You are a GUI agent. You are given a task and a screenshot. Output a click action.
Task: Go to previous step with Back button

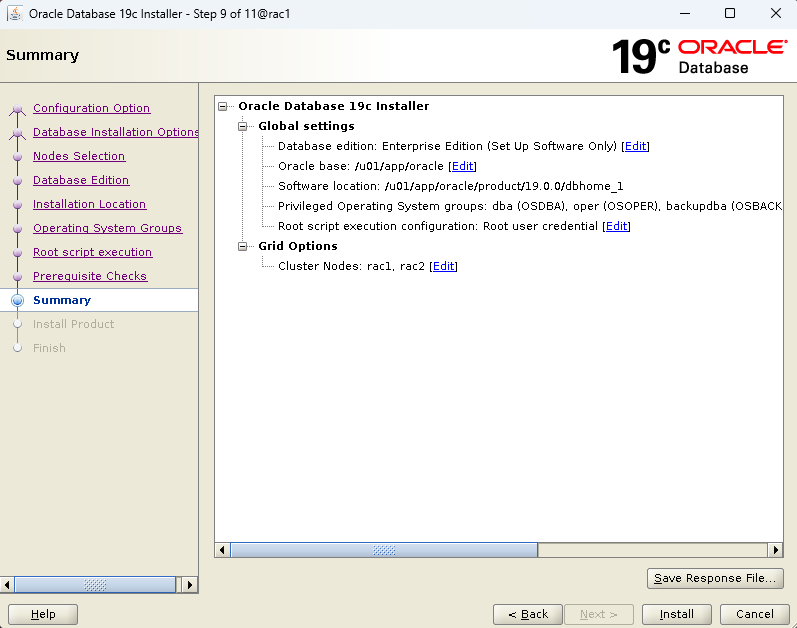click(x=528, y=614)
